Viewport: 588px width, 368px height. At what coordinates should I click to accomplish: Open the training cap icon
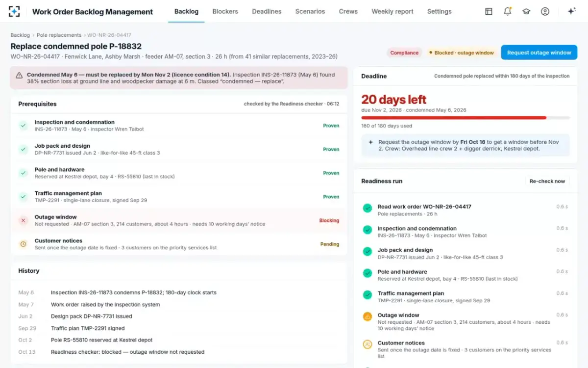tap(526, 11)
